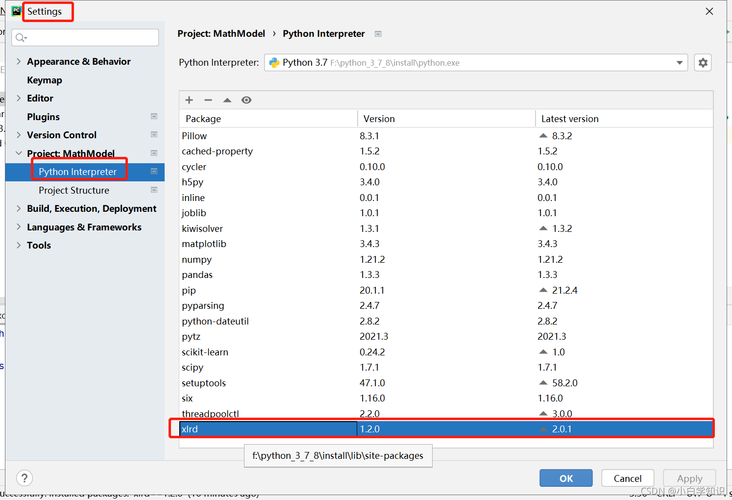
Task: Sort by the Latest version column header
Action: (x=568, y=118)
